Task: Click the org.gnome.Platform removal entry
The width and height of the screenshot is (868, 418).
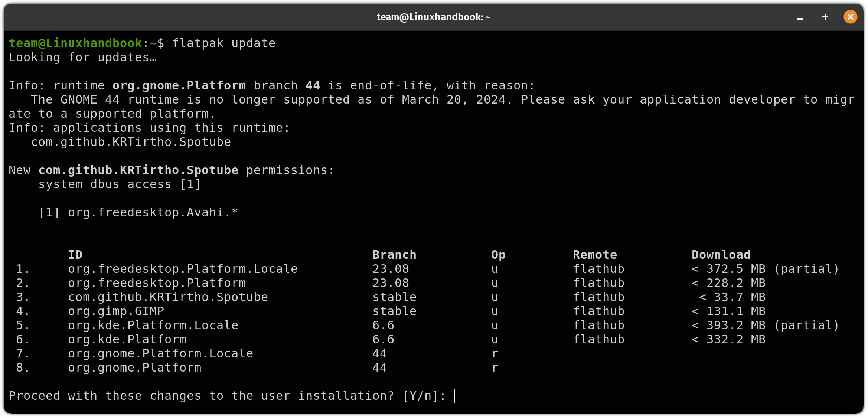Action: [x=134, y=367]
